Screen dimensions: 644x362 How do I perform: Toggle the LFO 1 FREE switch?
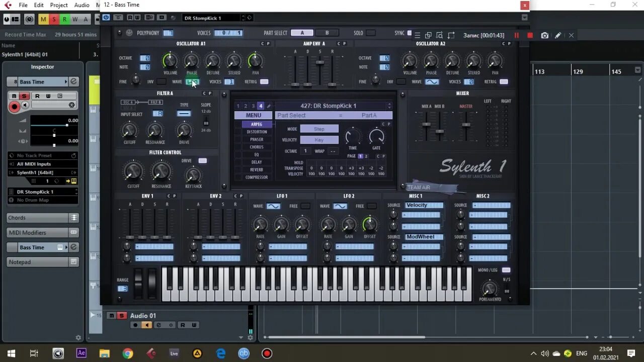pos(305,206)
